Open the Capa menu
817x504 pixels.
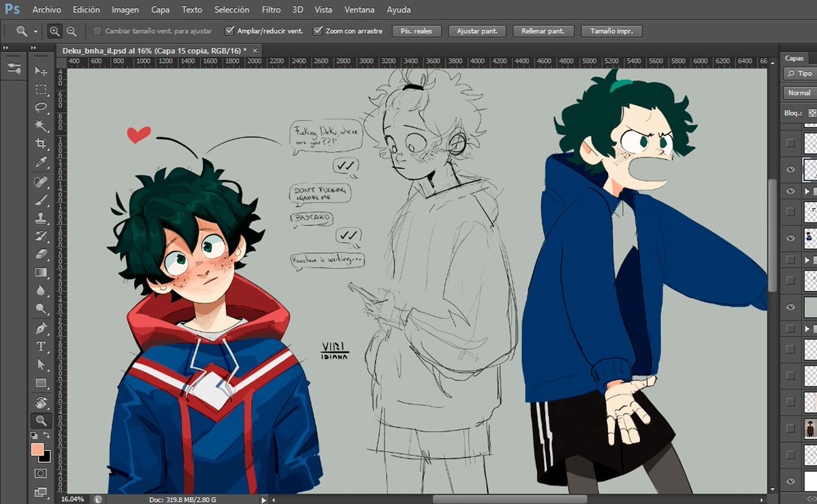[x=161, y=10]
